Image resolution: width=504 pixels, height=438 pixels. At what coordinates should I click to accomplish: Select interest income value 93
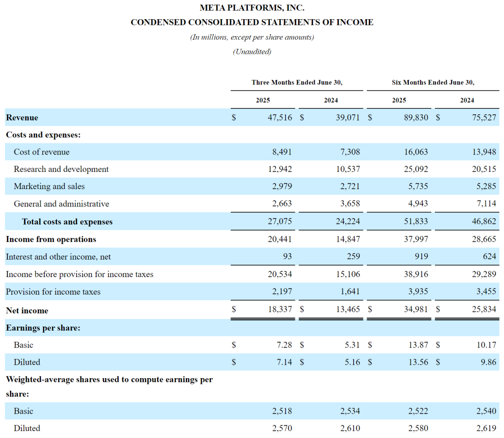(287, 256)
